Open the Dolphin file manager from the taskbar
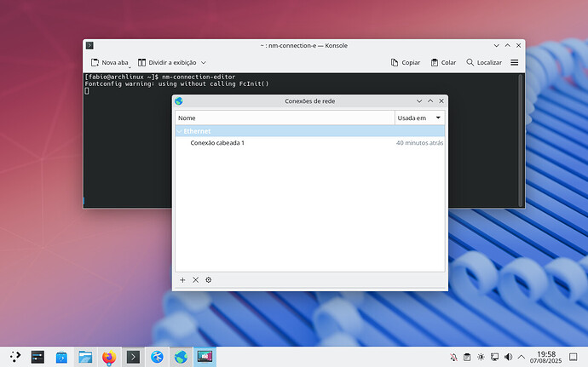 click(85, 357)
